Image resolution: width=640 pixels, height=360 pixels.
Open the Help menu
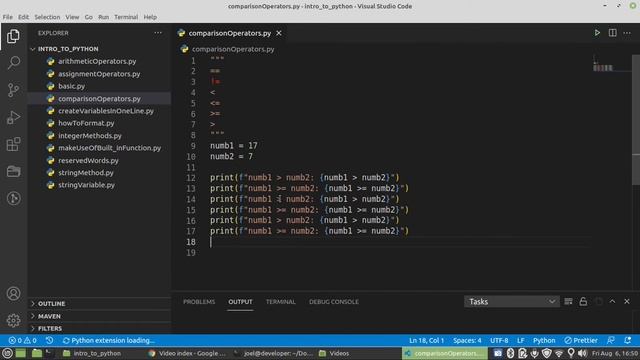click(x=150, y=17)
